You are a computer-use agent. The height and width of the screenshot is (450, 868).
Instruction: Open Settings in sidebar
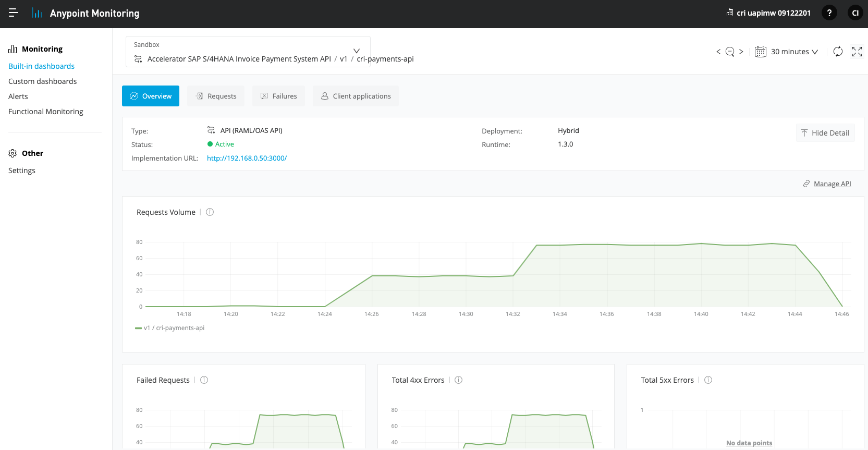22,171
